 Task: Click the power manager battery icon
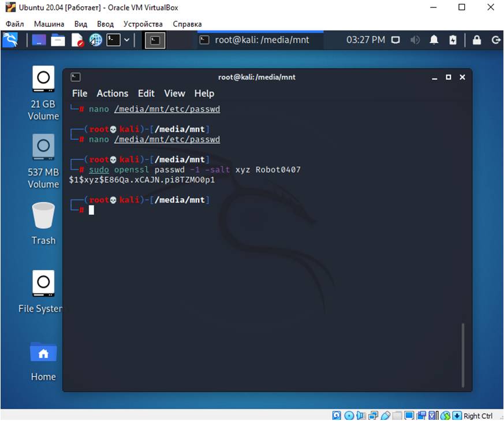coord(453,40)
